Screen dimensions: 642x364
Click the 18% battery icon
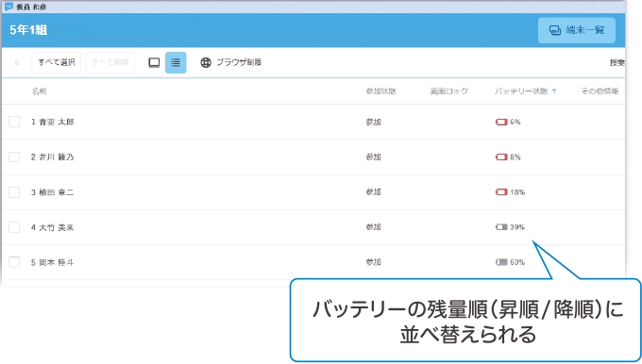coord(501,192)
